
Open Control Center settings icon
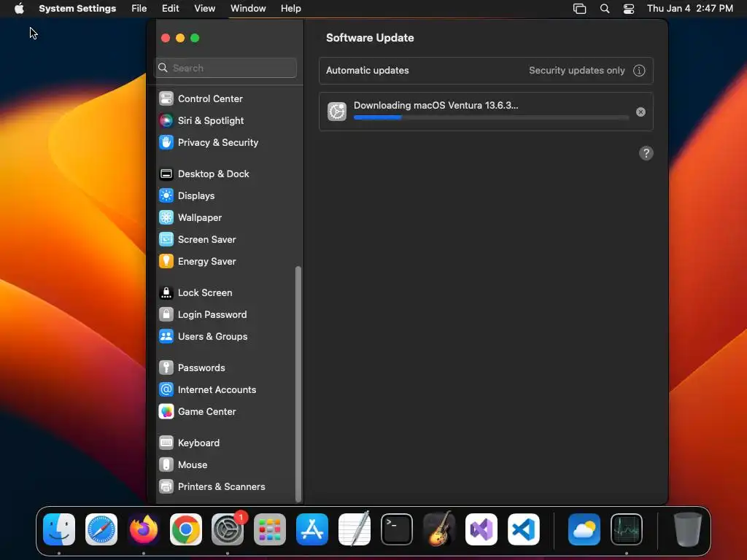[x=166, y=98]
